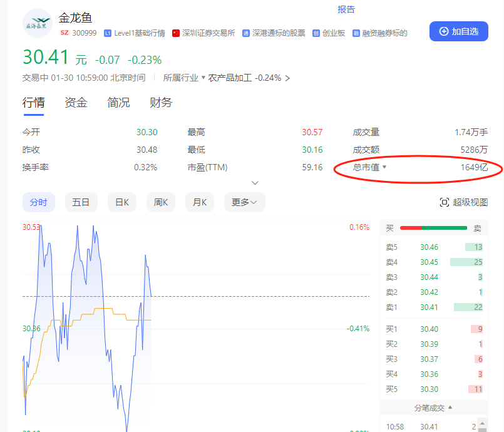504x432 pixels.
Task: Switch to the 财务 tab
Action: click(161, 103)
